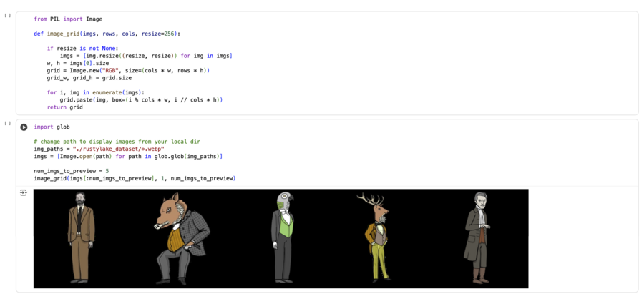
Task: Click the man in long gray coat
Action: pyautogui.click(x=478, y=238)
